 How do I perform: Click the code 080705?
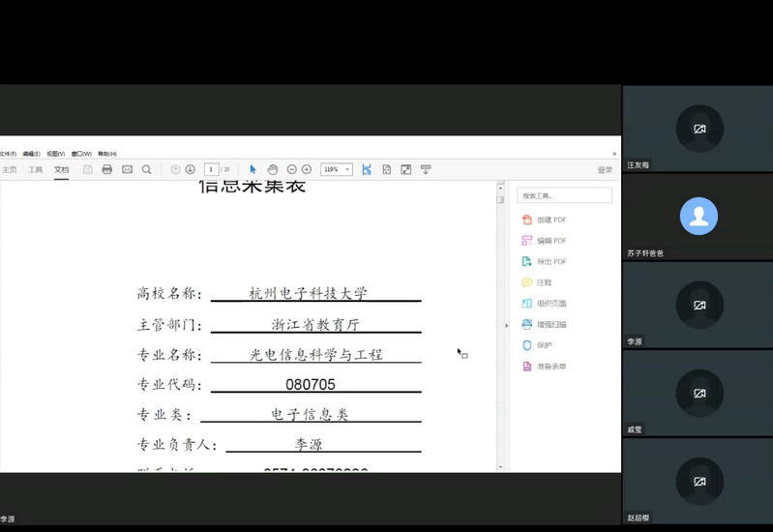pos(311,385)
